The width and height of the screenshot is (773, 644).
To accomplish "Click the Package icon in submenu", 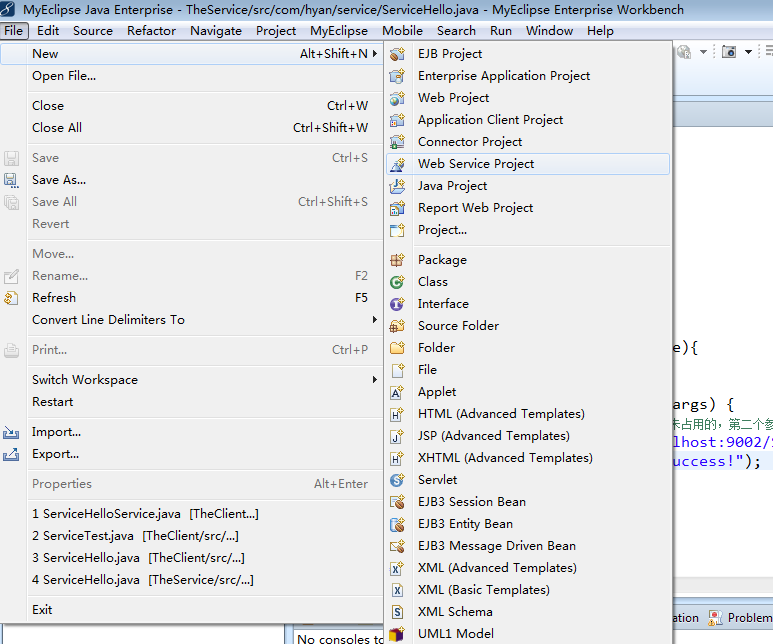I will tap(397, 260).
